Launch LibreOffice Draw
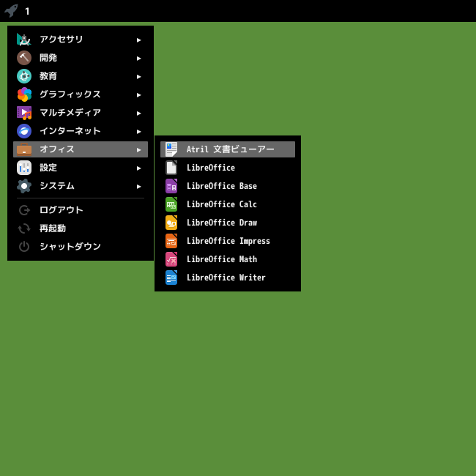The width and height of the screenshot is (476, 476). coord(228,223)
